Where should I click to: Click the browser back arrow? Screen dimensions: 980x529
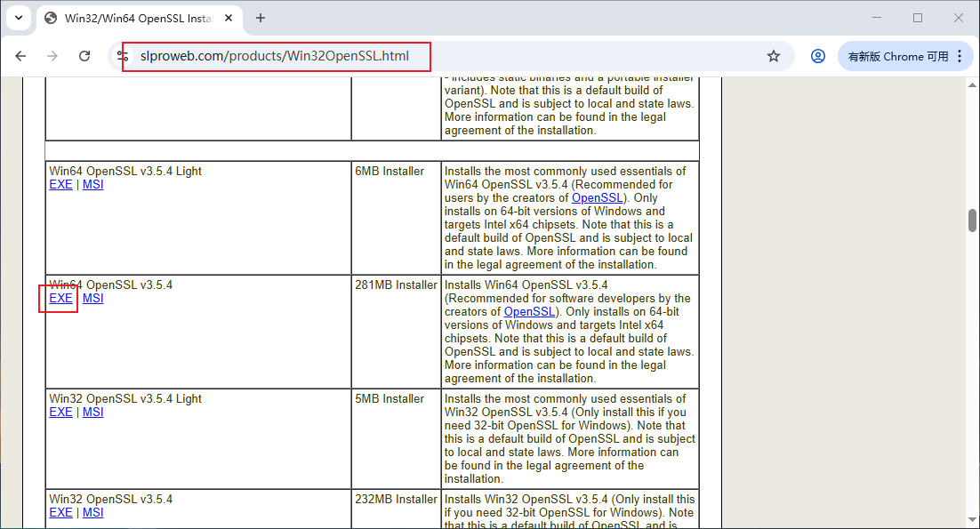[x=20, y=56]
